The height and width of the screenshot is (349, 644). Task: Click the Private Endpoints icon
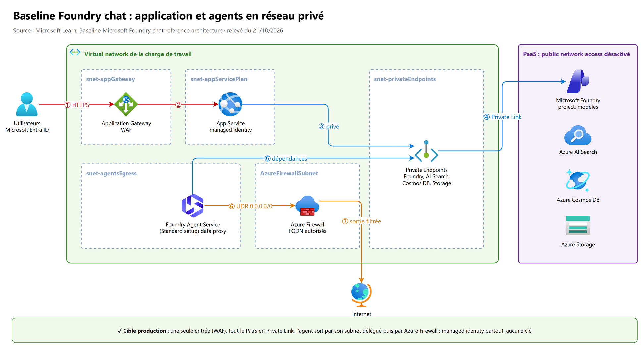pyautogui.click(x=426, y=151)
